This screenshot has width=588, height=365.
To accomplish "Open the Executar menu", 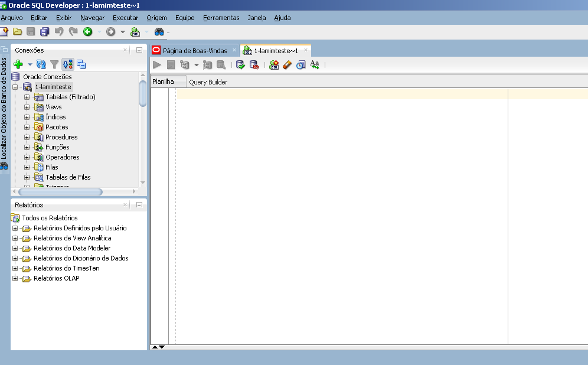I will (x=126, y=18).
